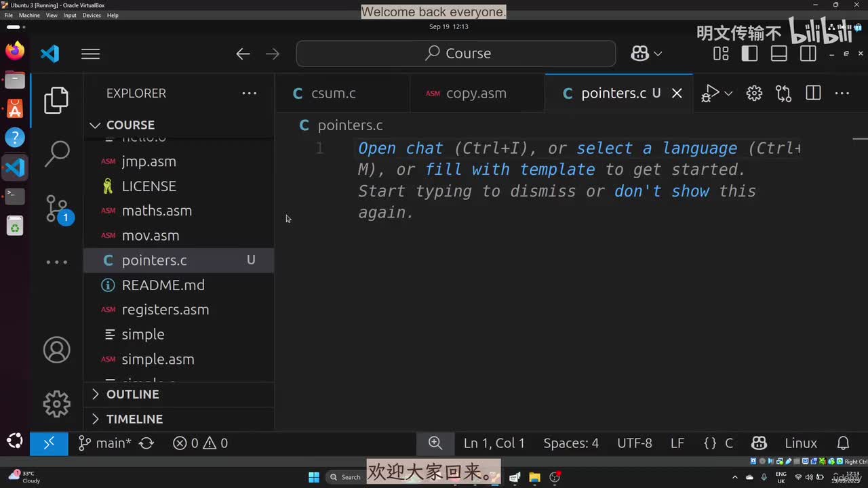868x488 pixels.
Task: Go to line via Ln 1, Col 1
Action: coord(494,443)
